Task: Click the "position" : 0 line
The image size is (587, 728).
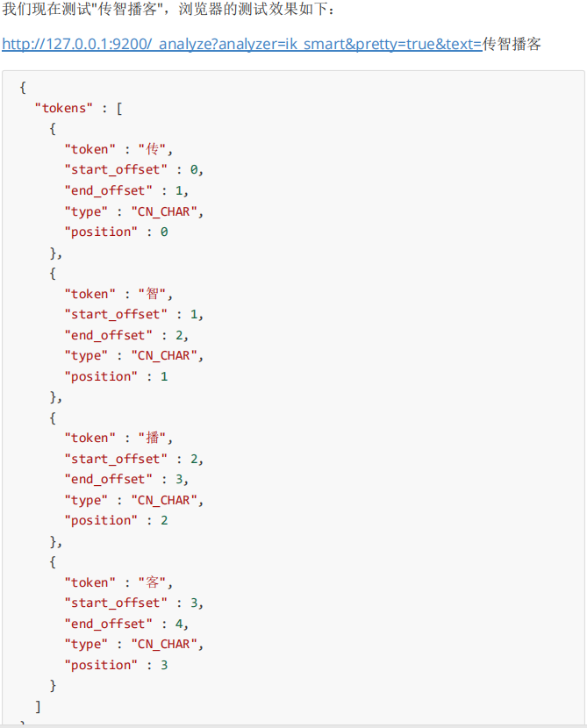Action: pyautogui.click(x=115, y=232)
